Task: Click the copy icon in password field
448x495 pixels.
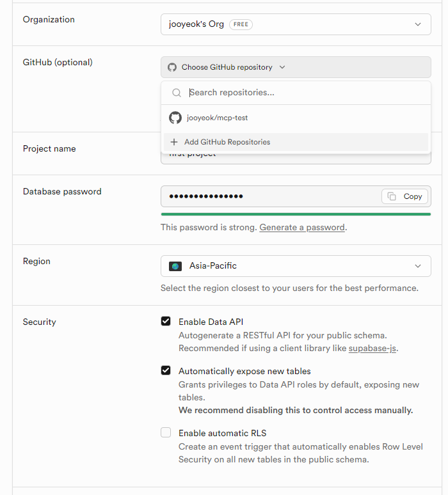Action: coord(392,196)
